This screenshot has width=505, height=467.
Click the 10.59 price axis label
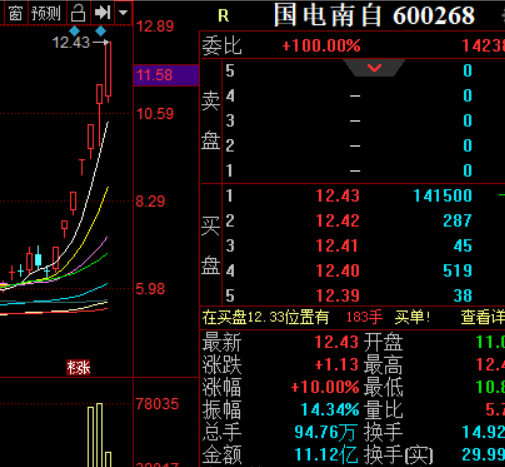pos(155,114)
